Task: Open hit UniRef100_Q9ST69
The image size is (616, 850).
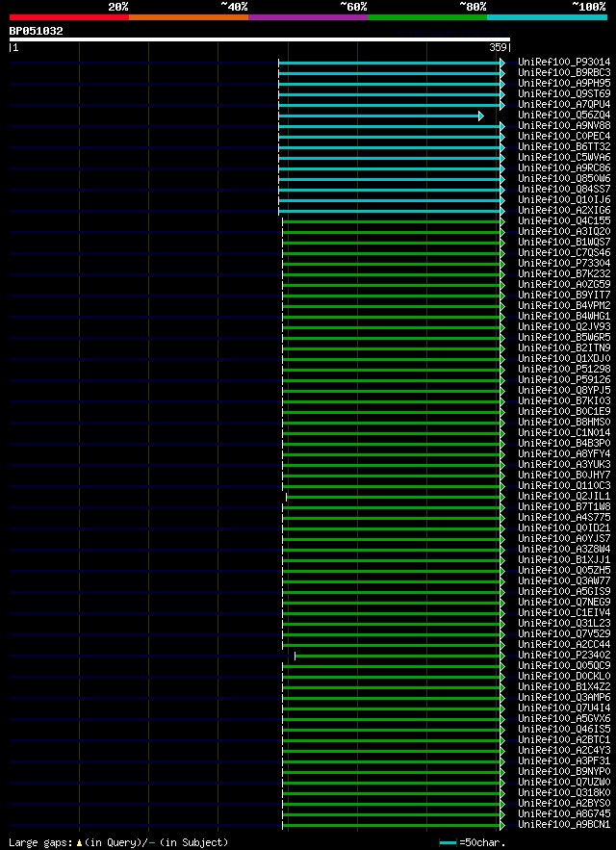Action: coord(564,94)
